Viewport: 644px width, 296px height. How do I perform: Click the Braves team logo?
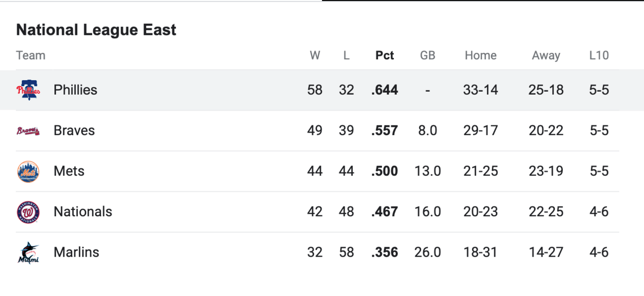[x=28, y=131]
